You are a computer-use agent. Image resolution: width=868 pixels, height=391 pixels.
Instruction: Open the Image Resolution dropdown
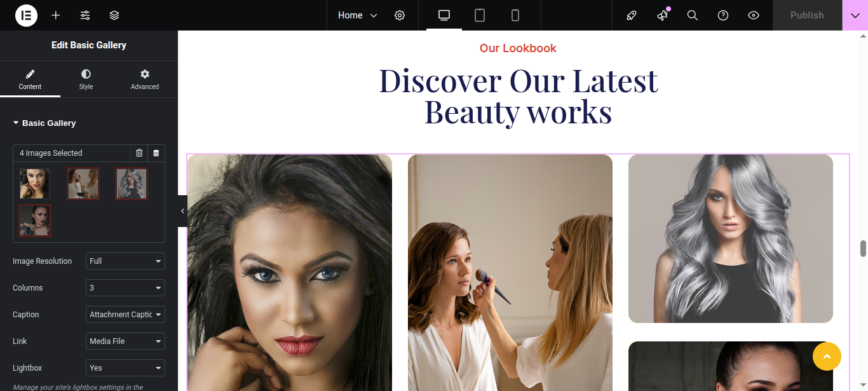pos(125,261)
